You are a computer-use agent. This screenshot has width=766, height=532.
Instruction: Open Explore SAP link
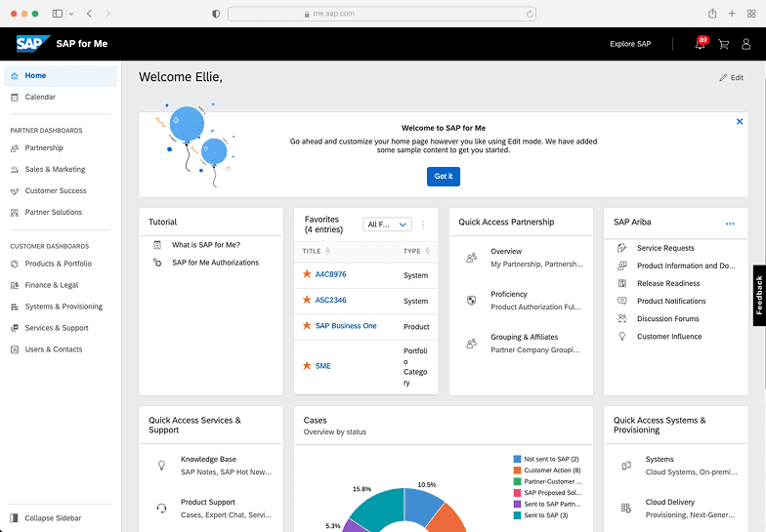click(630, 44)
